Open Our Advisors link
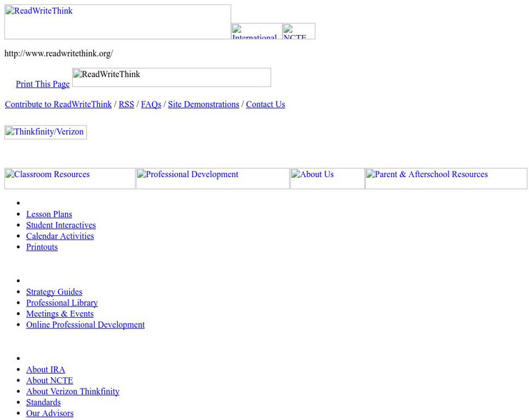The width and height of the screenshot is (529, 420). [50, 413]
